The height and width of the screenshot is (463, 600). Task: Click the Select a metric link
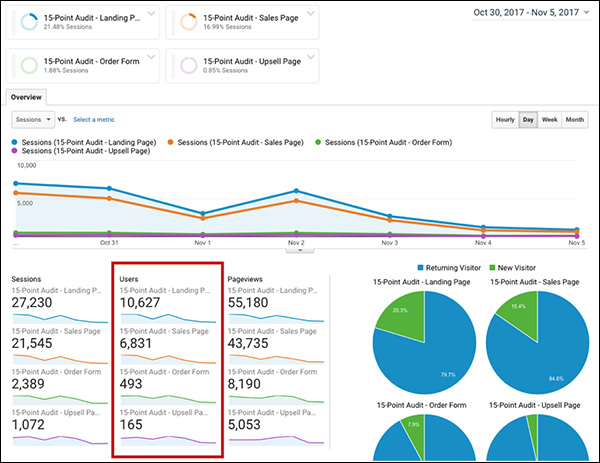[x=94, y=119]
